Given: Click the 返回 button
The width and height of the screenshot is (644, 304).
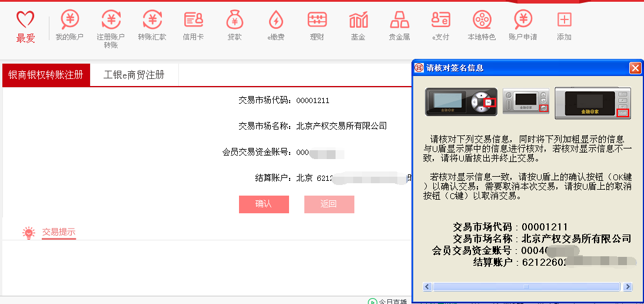Looking at the screenshot, I should coord(329,204).
